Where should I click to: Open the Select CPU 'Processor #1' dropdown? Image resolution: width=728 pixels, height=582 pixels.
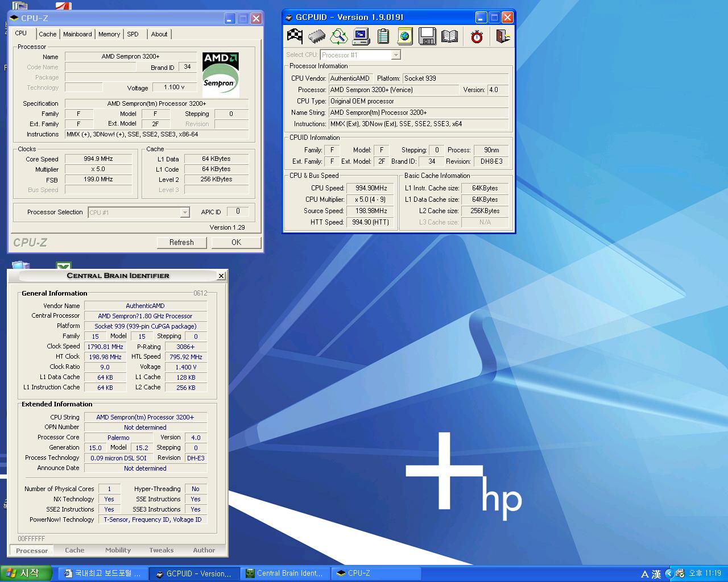[x=396, y=55]
